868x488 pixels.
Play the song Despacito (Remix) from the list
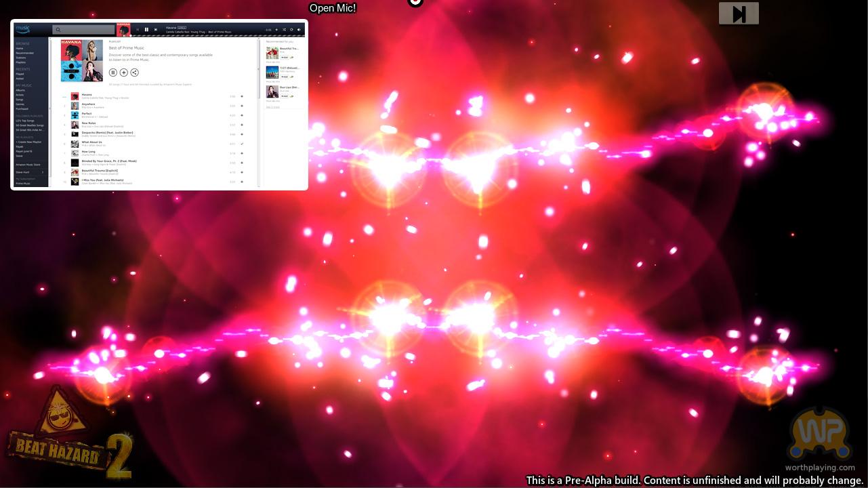pos(107,133)
